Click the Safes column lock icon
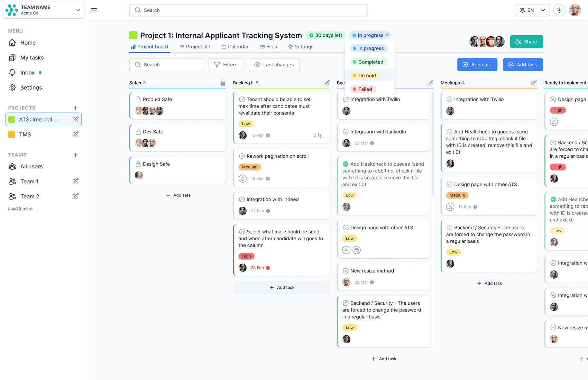 pyautogui.click(x=223, y=83)
